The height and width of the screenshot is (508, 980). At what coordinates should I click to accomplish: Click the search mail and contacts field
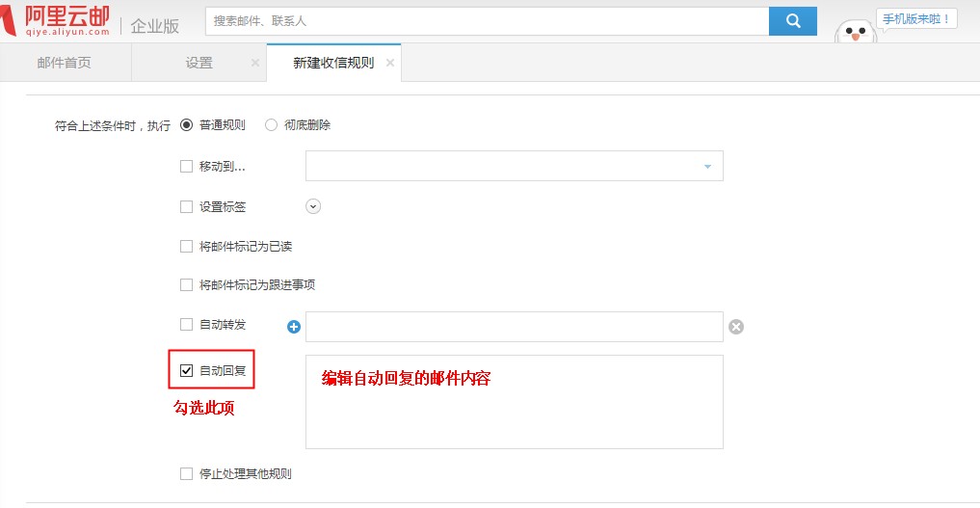click(x=487, y=20)
